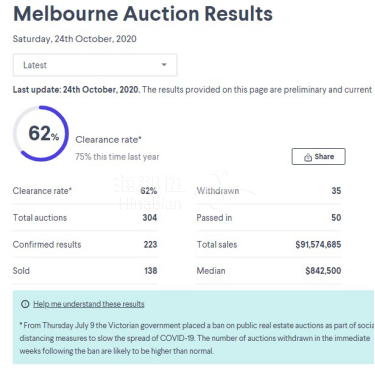Click the Saturday, 24th October, 2020 date
The image size is (375, 380).
tap(74, 39)
